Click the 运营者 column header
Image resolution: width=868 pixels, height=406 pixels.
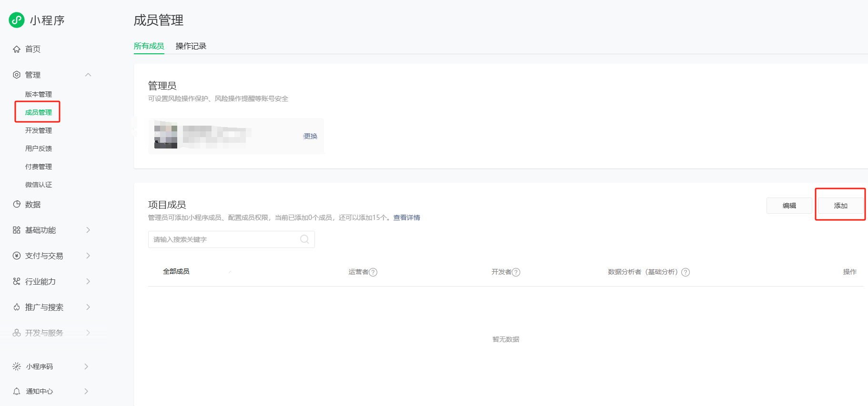tap(358, 272)
